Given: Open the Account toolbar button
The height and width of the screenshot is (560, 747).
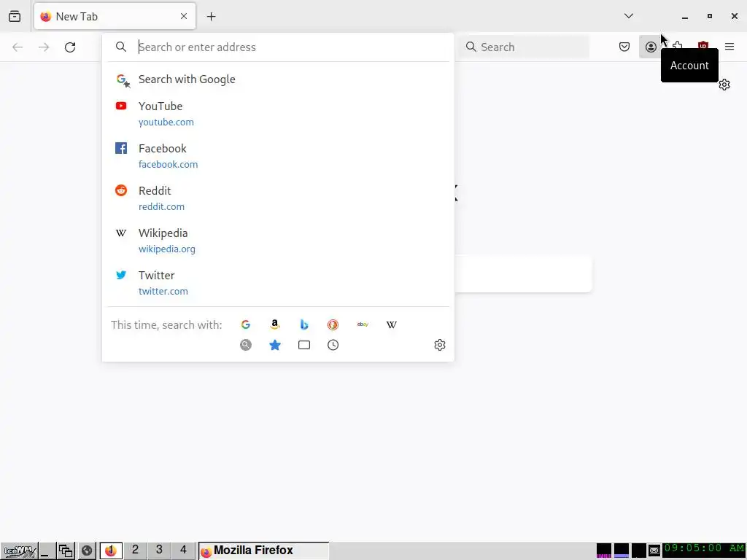Looking at the screenshot, I should [x=650, y=47].
